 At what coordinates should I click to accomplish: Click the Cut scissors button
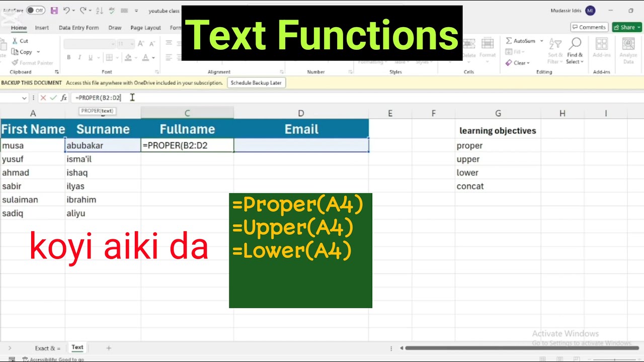20,41
